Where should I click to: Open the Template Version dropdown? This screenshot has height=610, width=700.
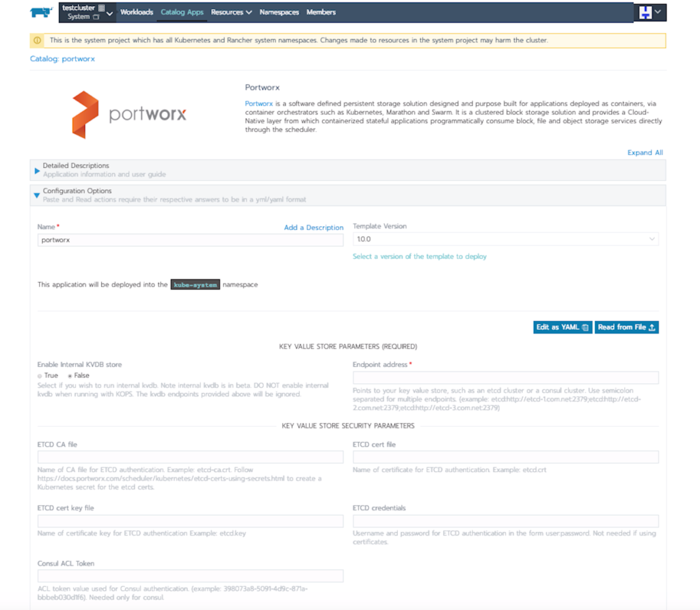click(505, 239)
